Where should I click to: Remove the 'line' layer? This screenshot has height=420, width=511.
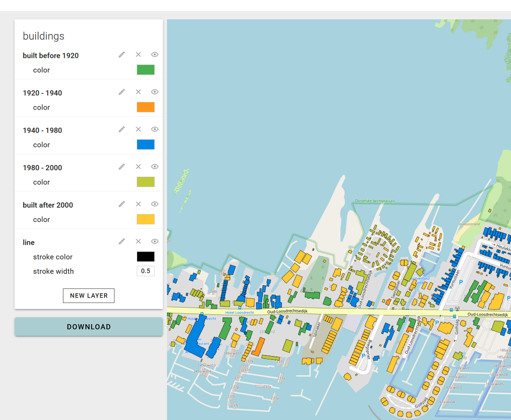138,241
